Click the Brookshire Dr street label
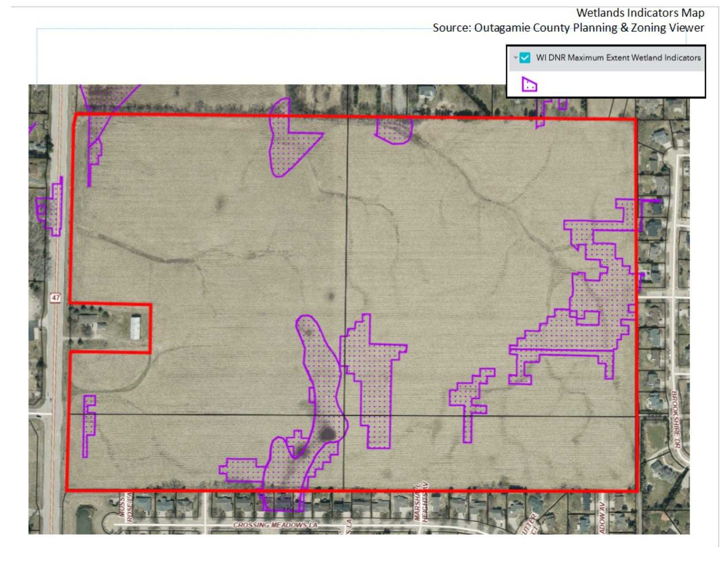This screenshot has width=728, height=563. pyautogui.click(x=675, y=419)
